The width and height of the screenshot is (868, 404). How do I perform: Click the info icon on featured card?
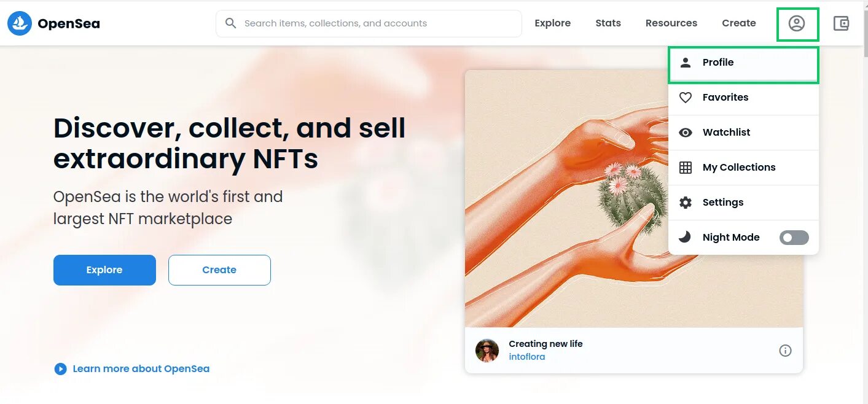pos(785,351)
